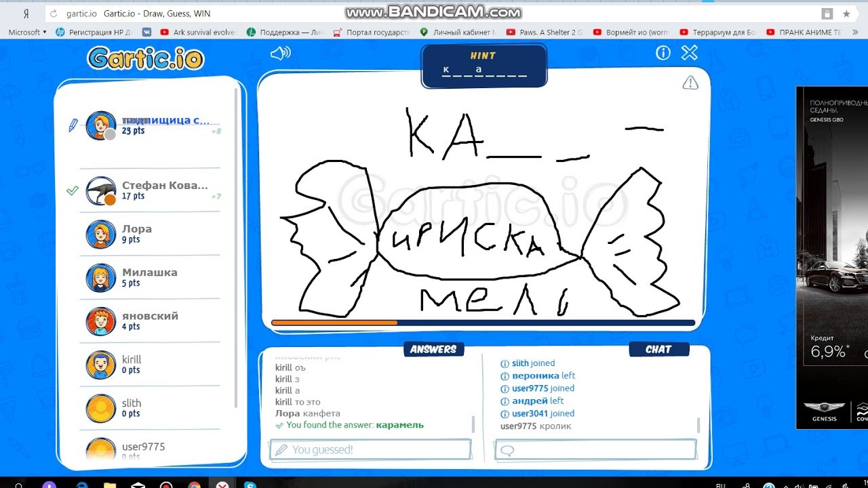Open the room info icon
The height and width of the screenshot is (488, 868).
pyautogui.click(x=663, y=53)
